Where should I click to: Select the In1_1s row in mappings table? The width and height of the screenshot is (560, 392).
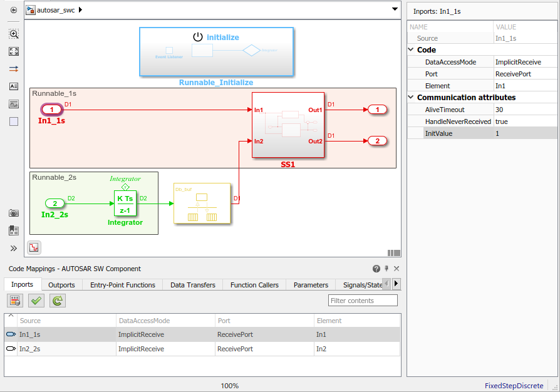coord(202,334)
